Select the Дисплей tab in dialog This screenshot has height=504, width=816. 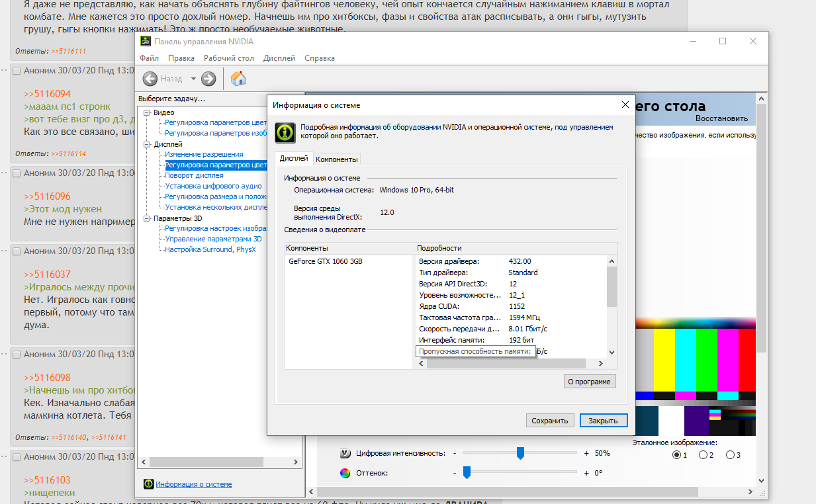click(294, 159)
